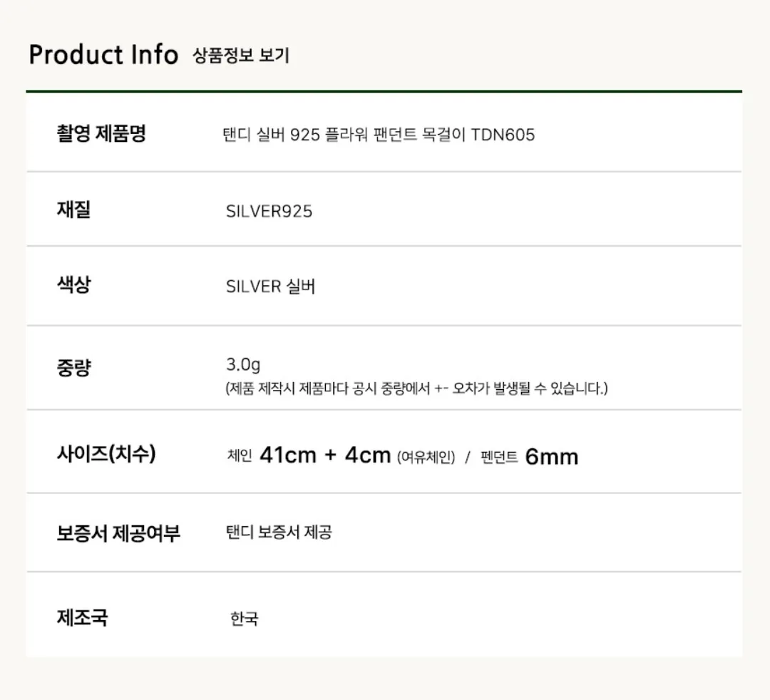The width and height of the screenshot is (770, 700).
Task: Click the 중량 label
Action: click(x=73, y=367)
